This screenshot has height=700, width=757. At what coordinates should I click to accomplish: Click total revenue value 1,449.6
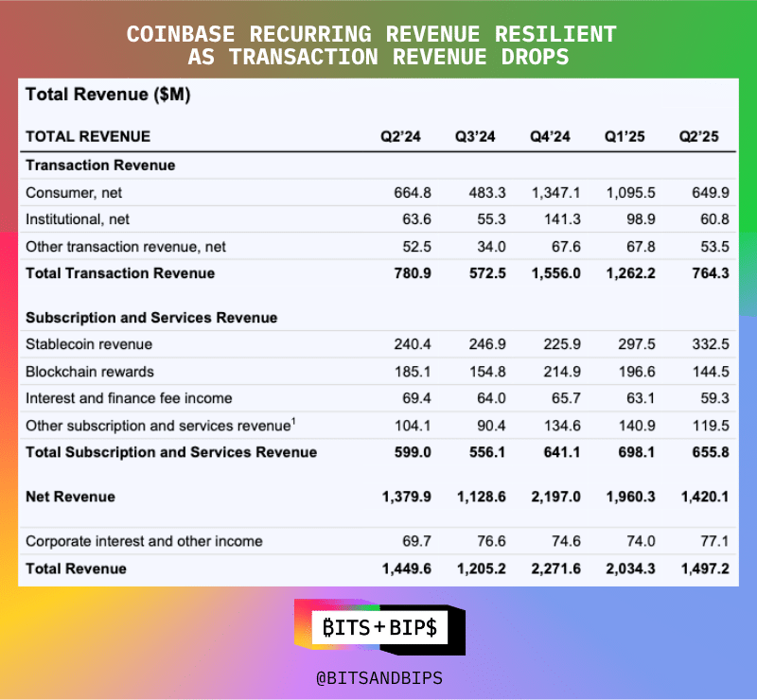click(x=407, y=569)
